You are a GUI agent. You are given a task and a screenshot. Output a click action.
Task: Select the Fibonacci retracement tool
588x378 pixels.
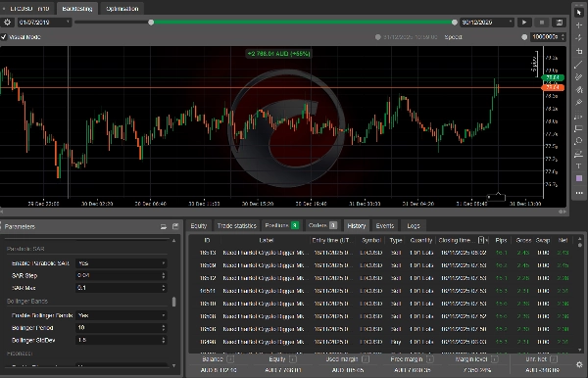point(579,117)
